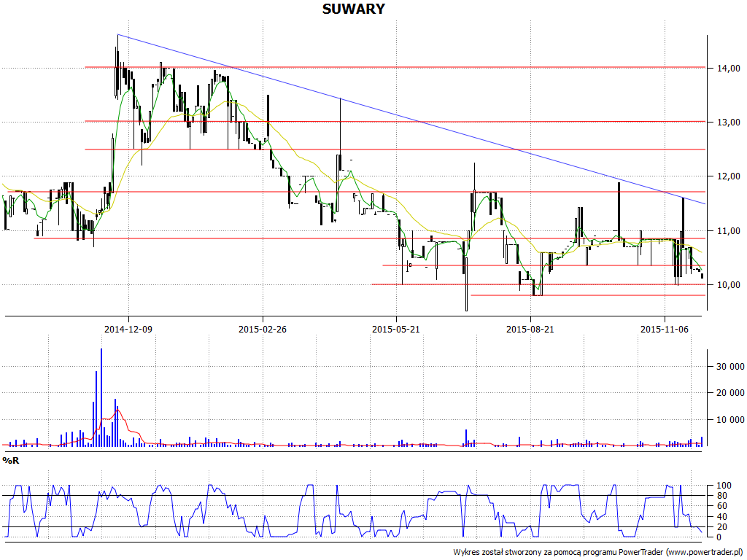Click the 11,00 price axis label

pyautogui.click(x=729, y=230)
